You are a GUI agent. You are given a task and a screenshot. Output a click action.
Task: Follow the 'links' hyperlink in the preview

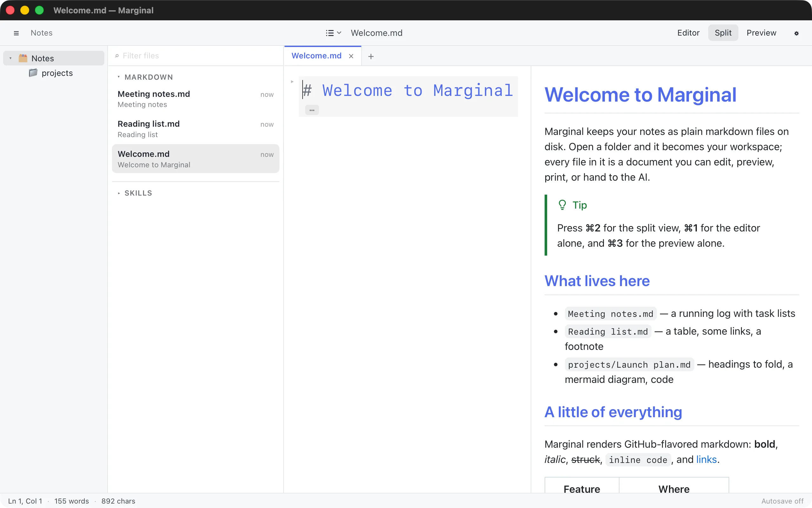(706, 459)
